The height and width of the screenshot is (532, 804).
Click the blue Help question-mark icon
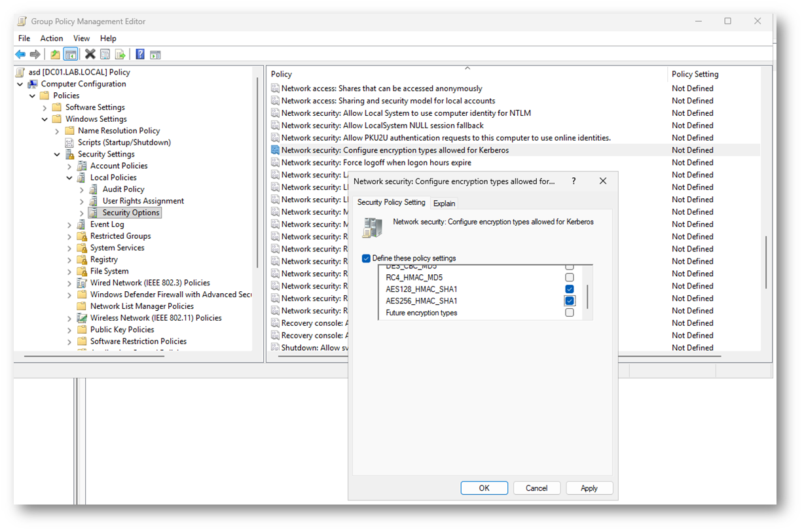[x=140, y=54]
